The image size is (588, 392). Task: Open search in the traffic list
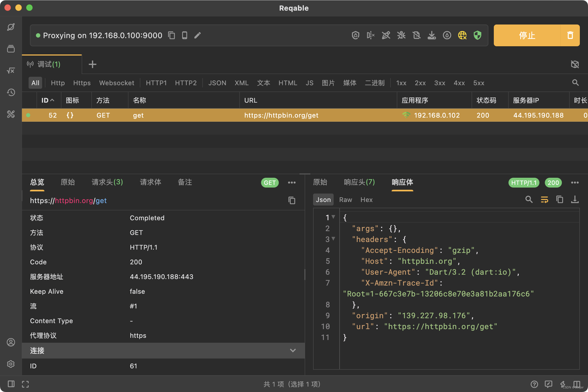pos(575,82)
